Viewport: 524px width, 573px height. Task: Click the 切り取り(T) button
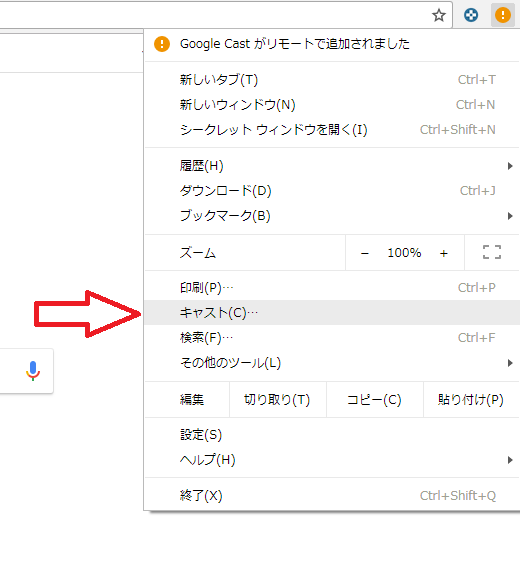click(277, 400)
